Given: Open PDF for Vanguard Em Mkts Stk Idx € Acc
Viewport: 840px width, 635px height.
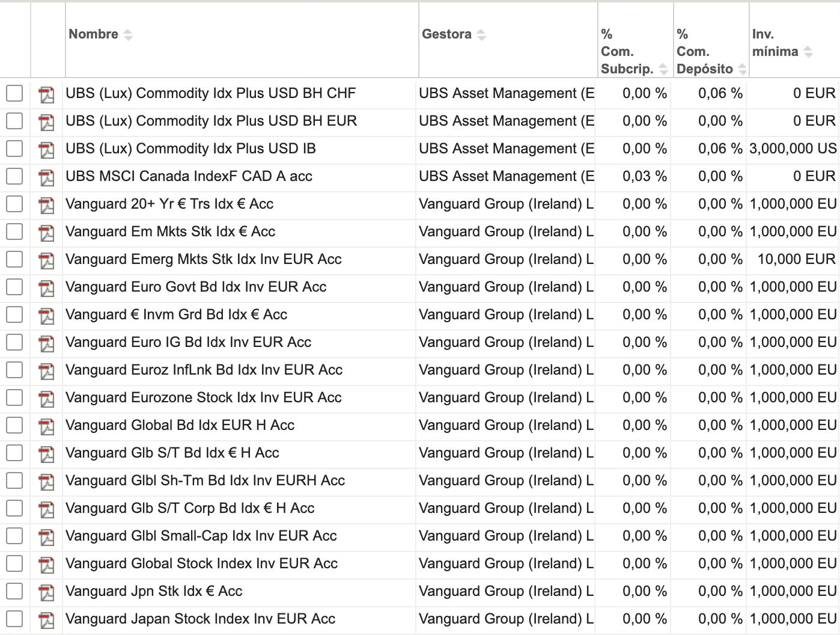Looking at the screenshot, I should [46, 233].
